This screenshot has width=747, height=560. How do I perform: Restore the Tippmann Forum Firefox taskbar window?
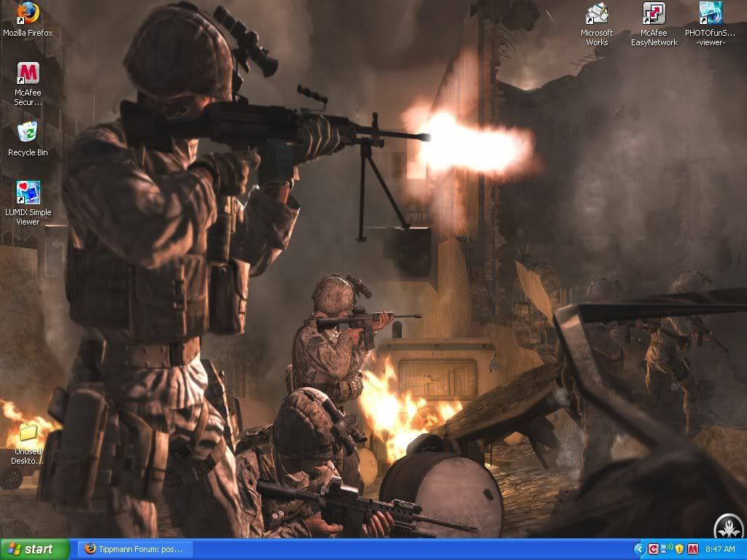click(x=133, y=549)
